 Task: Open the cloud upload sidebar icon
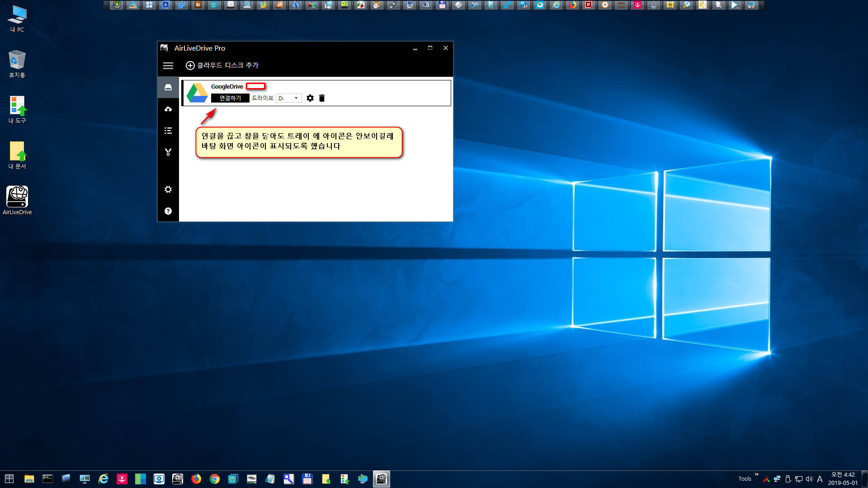tap(168, 109)
